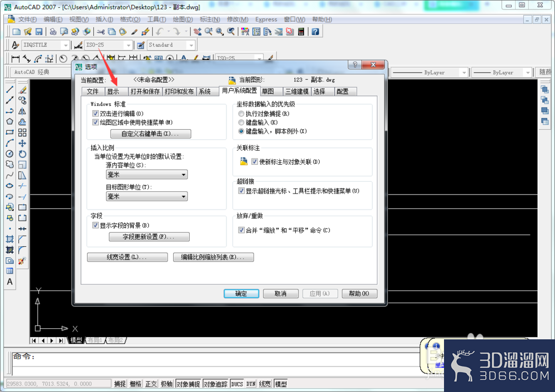Viewport: 555px width, 392px height.
Task: Click the 帮助(H) button in dialog
Action: (x=359, y=294)
